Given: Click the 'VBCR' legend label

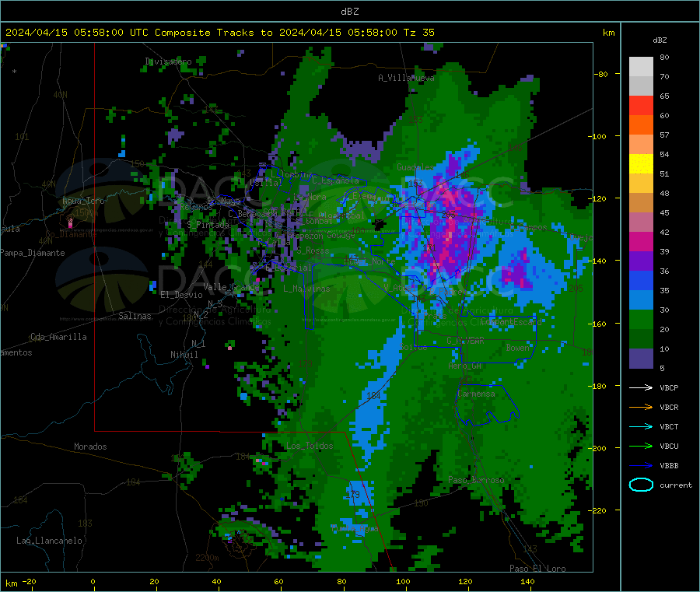Looking at the screenshot, I should [x=669, y=407].
